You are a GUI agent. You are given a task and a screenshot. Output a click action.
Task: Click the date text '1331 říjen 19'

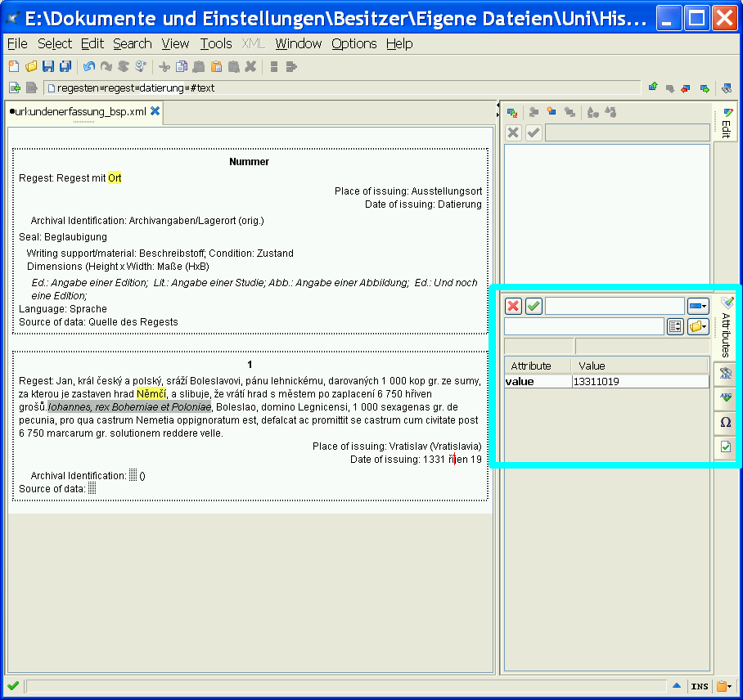tap(452, 460)
